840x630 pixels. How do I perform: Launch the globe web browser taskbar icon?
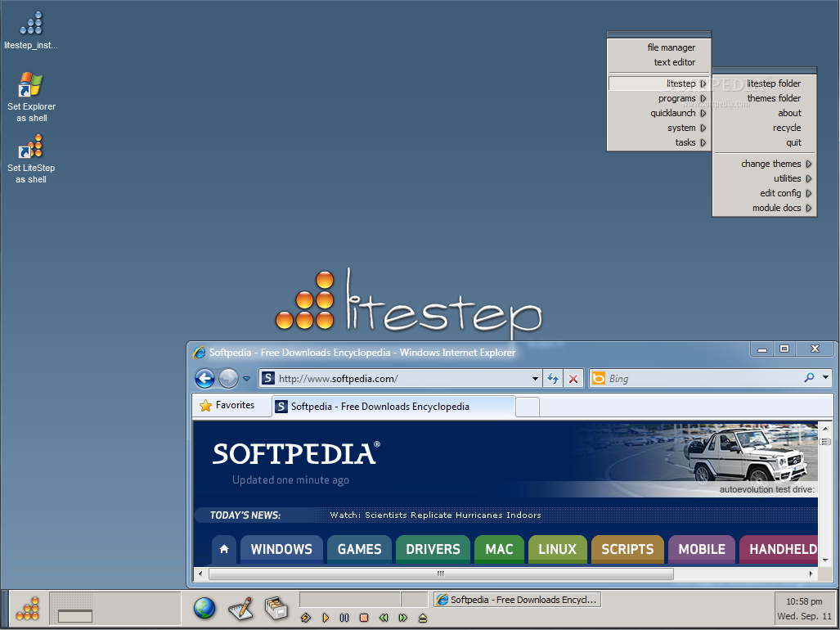(x=204, y=608)
